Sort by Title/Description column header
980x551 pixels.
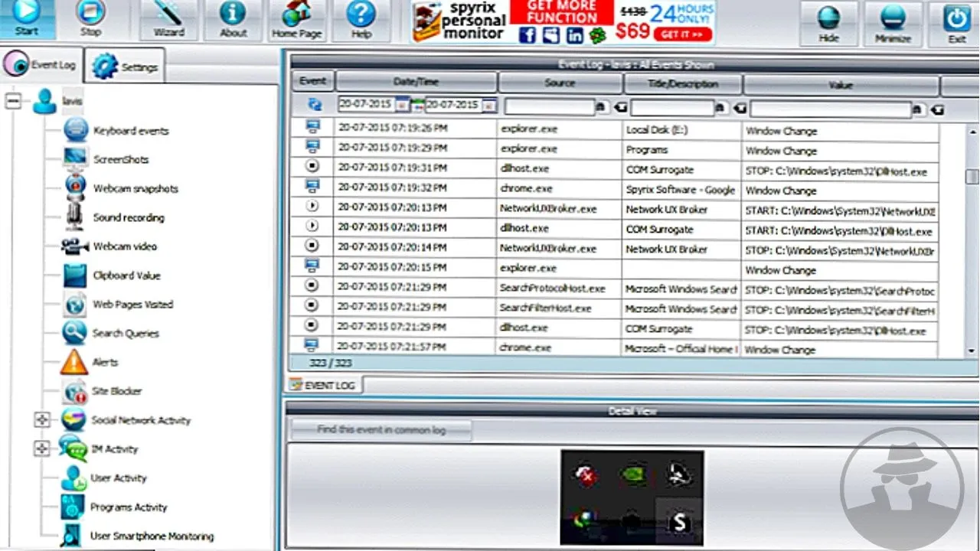(683, 83)
